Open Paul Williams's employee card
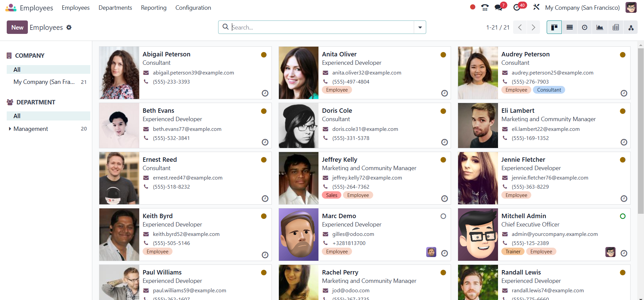The image size is (644, 300). coord(185,282)
